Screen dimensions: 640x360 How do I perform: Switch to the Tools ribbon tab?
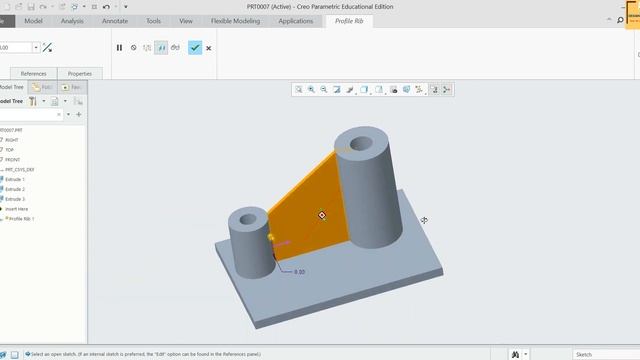pos(153,21)
